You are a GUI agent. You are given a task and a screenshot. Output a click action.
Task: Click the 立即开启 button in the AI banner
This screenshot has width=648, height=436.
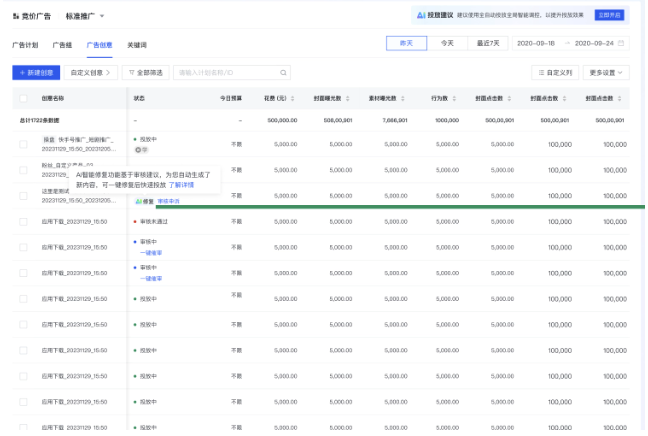click(x=609, y=15)
